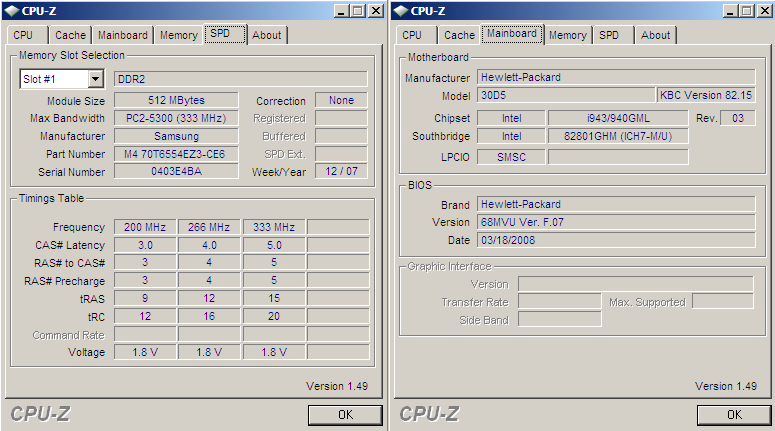Switch to Mainboard tab in left CPU-Z window
Screen dimensions: 775x431
(x=123, y=36)
